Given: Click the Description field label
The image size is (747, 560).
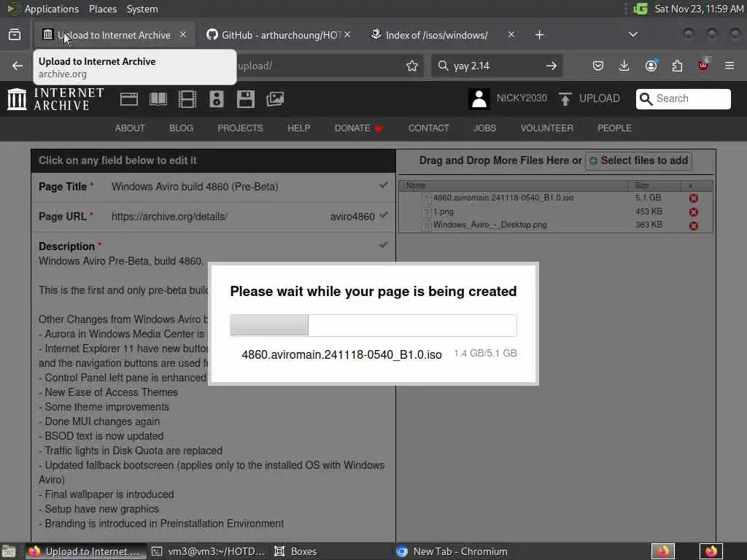Looking at the screenshot, I should [66, 246].
